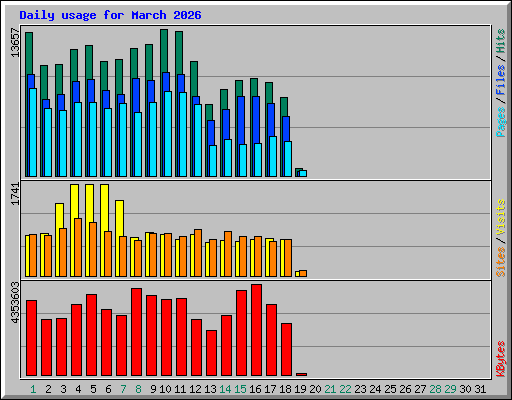512x400 pixels.
Task: Click the yellow Visits bar for day 4
Action: 74,230
